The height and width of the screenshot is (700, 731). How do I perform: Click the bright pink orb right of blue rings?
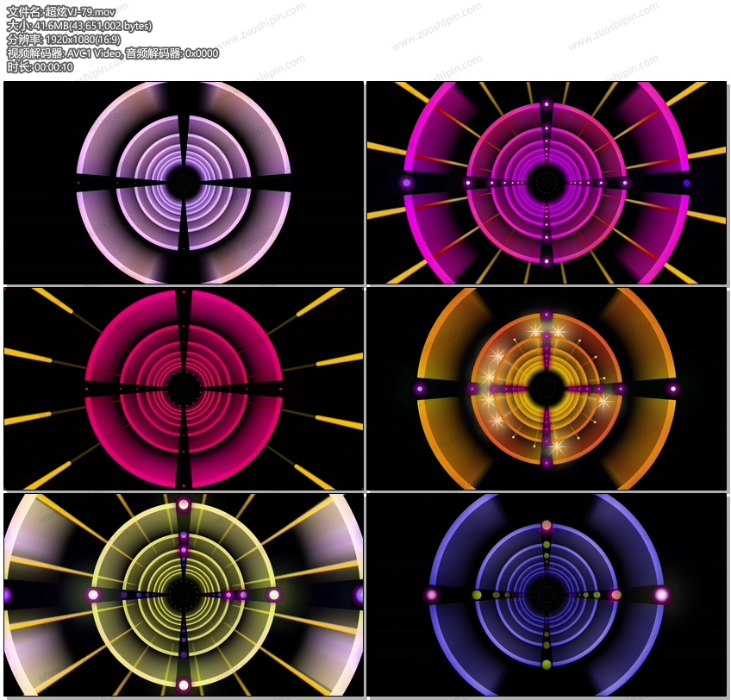(661, 595)
